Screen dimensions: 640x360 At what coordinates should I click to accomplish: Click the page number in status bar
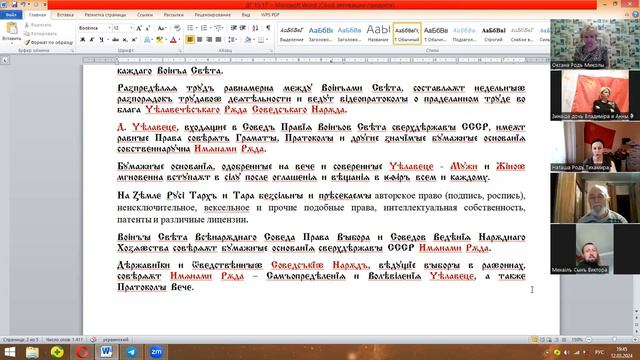pos(20,340)
